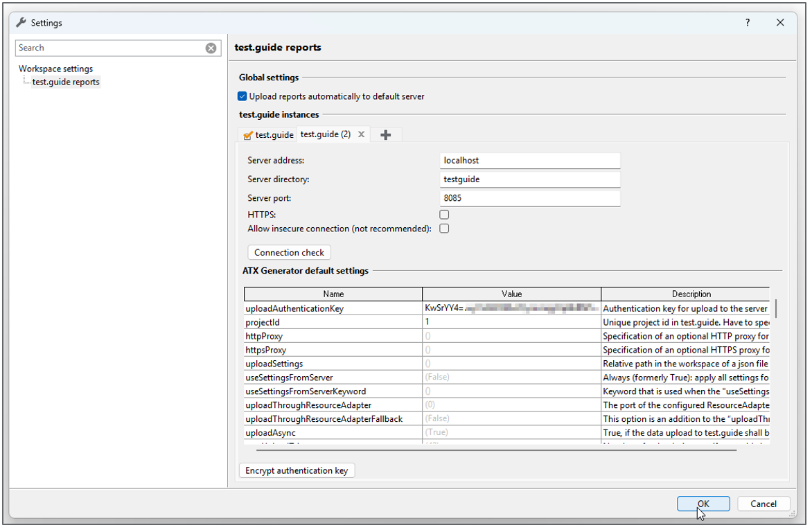Close the test.guide (2) tab
812x532 pixels.
362,134
